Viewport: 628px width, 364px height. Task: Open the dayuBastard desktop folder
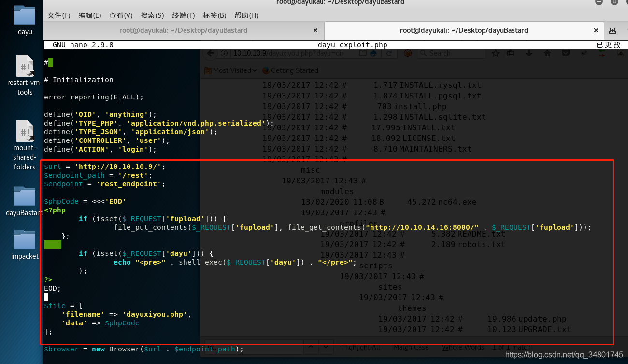click(25, 196)
